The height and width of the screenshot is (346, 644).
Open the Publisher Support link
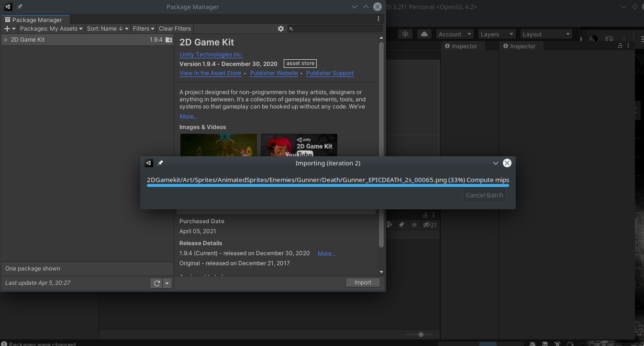(330, 73)
